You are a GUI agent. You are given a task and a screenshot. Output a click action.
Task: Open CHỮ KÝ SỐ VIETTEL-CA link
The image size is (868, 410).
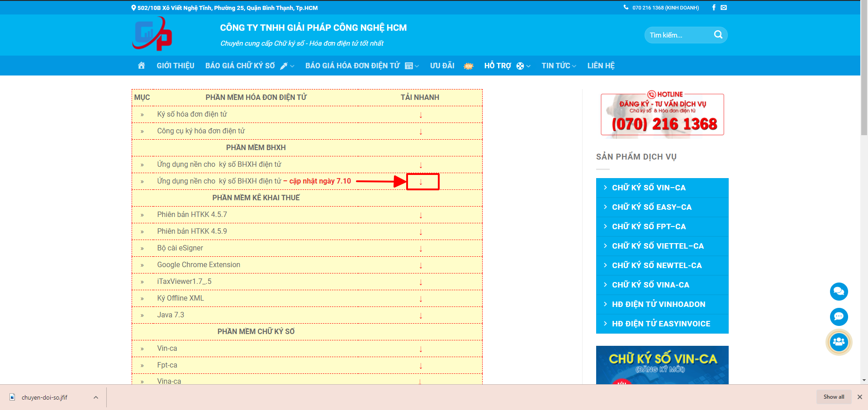pyautogui.click(x=658, y=246)
